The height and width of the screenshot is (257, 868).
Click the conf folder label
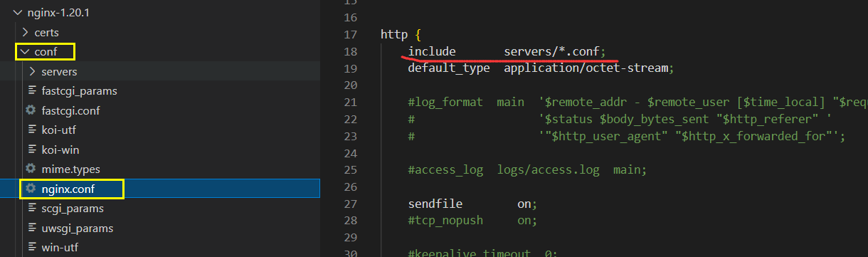click(x=46, y=52)
